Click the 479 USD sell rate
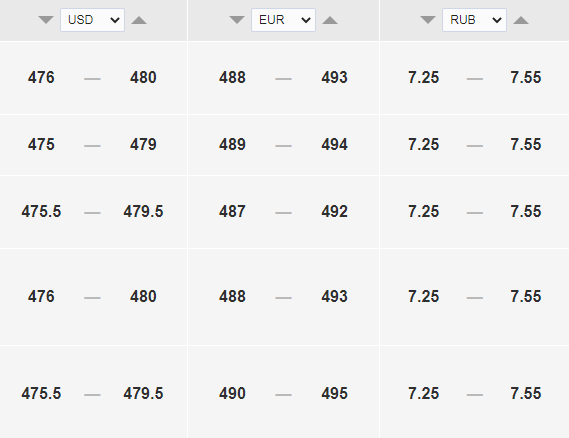 point(143,145)
